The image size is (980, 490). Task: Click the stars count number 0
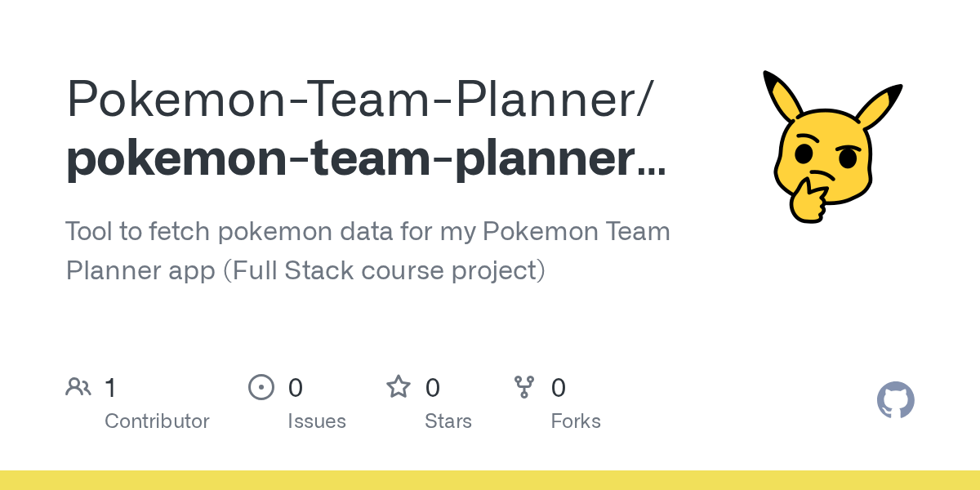point(433,387)
